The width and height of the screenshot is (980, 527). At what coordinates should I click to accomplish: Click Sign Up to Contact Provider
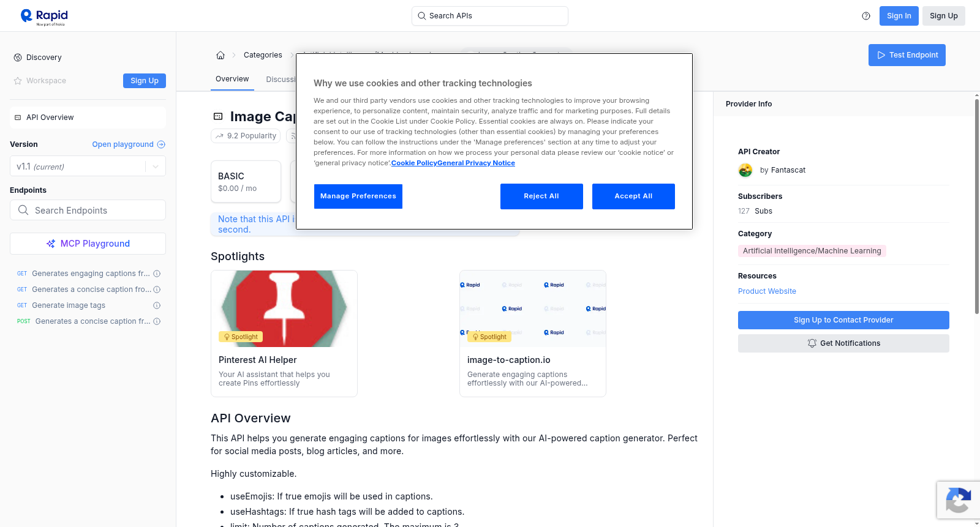point(843,320)
